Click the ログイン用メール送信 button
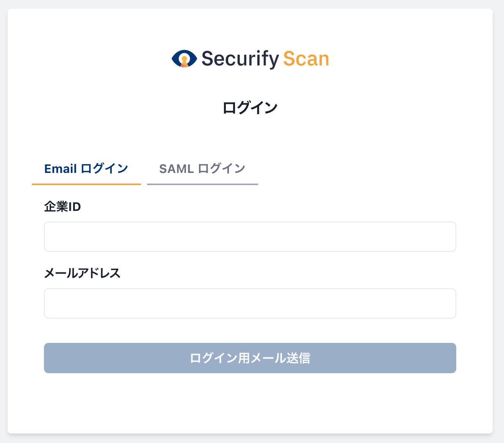 pos(250,358)
